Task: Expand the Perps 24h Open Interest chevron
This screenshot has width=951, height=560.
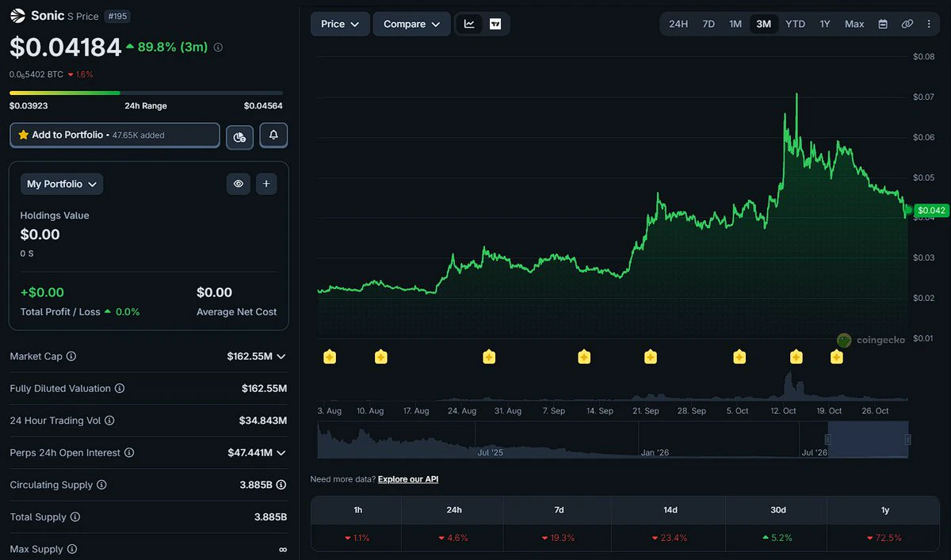Action: pyautogui.click(x=281, y=453)
